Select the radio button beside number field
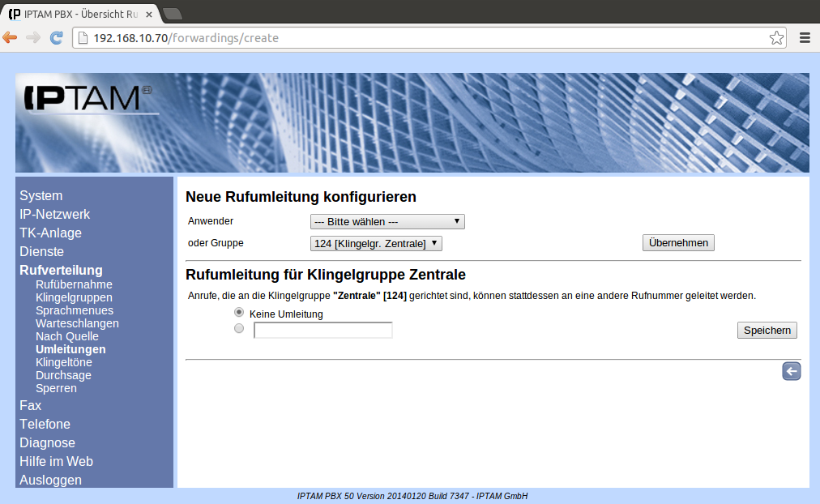This screenshot has width=820, height=504. click(238, 329)
